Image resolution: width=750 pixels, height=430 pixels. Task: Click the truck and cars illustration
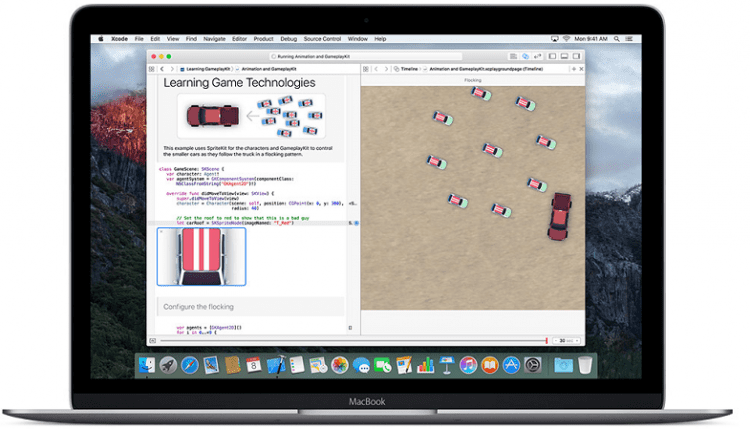click(251, 116)
